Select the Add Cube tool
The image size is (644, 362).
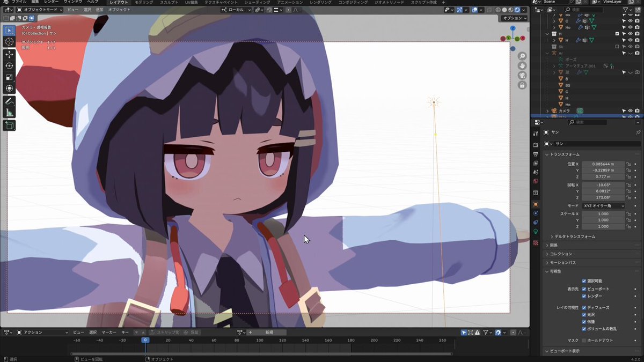(x=10, y=125)
